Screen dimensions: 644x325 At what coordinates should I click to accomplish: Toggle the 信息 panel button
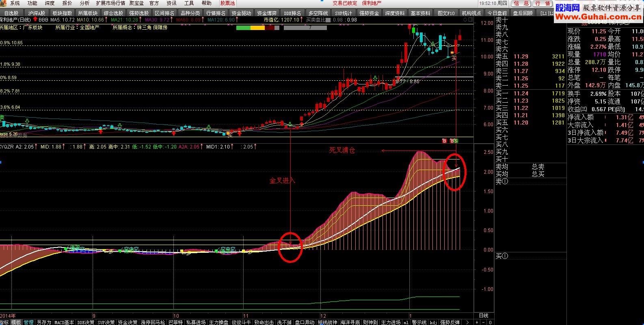[522, 3]
